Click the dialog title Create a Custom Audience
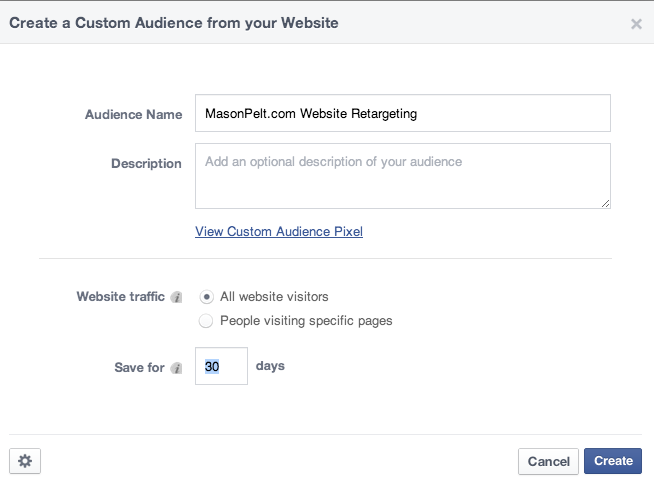The image size is (654, 488). point(174,22)
